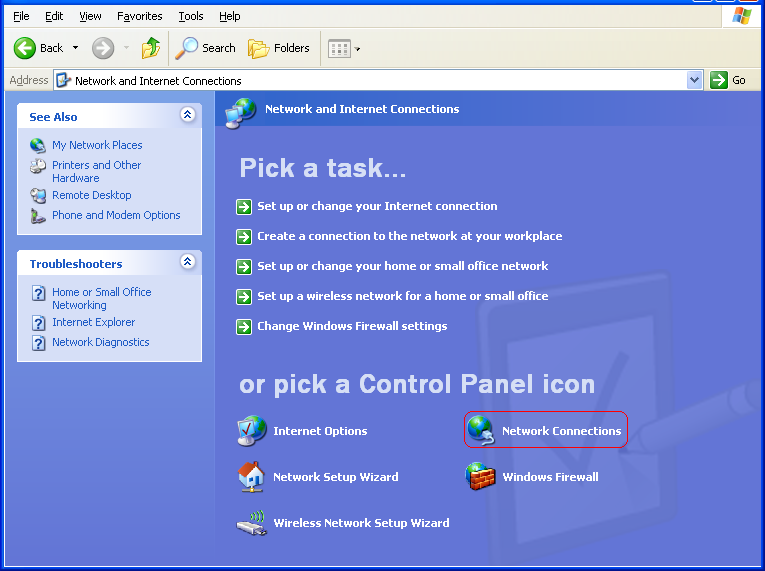Open the Network Setup Wizard text link
Screen dimensions: 765x571
336,477
